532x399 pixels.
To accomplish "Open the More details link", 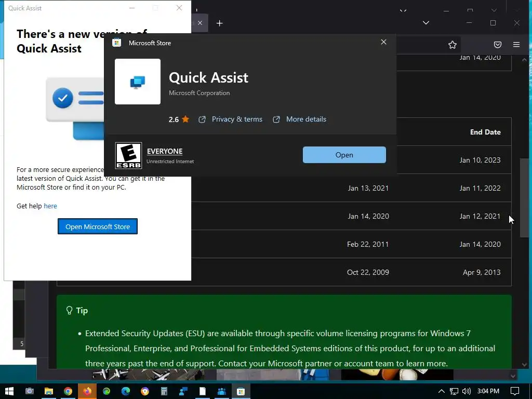I will pyautogui.click(x=306, y=119).
